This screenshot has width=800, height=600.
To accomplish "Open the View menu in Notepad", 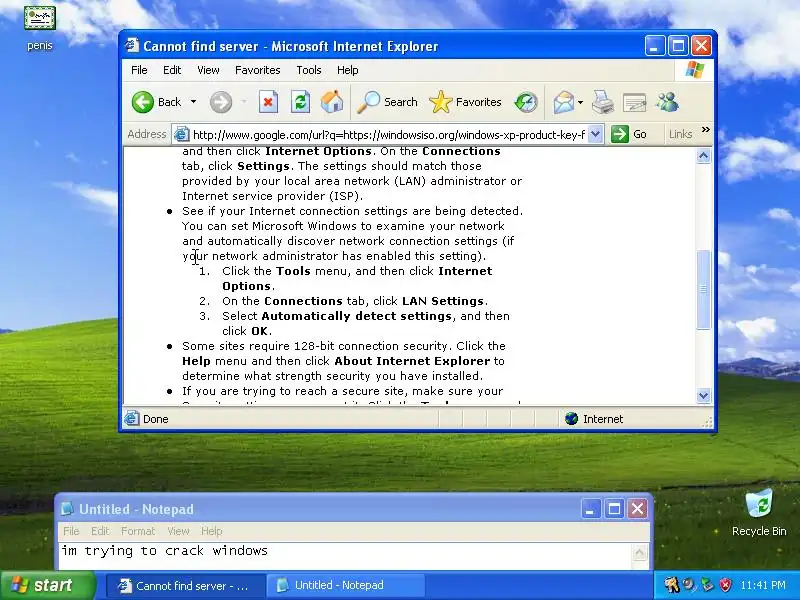I will [178, 531].
